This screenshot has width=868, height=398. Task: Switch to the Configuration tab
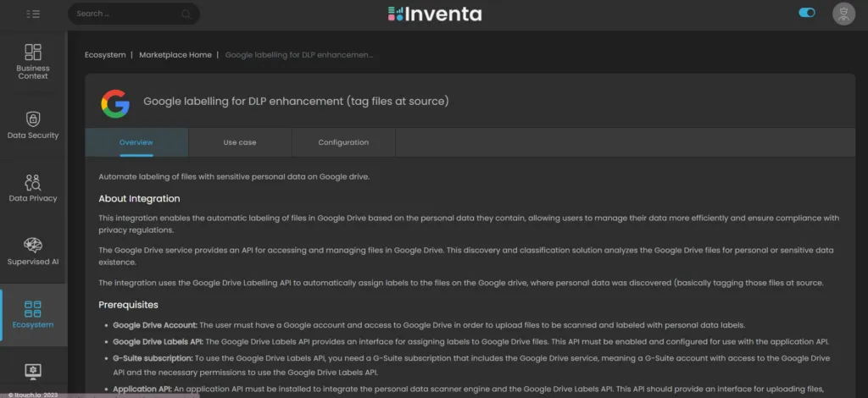(x=343, y=142)
